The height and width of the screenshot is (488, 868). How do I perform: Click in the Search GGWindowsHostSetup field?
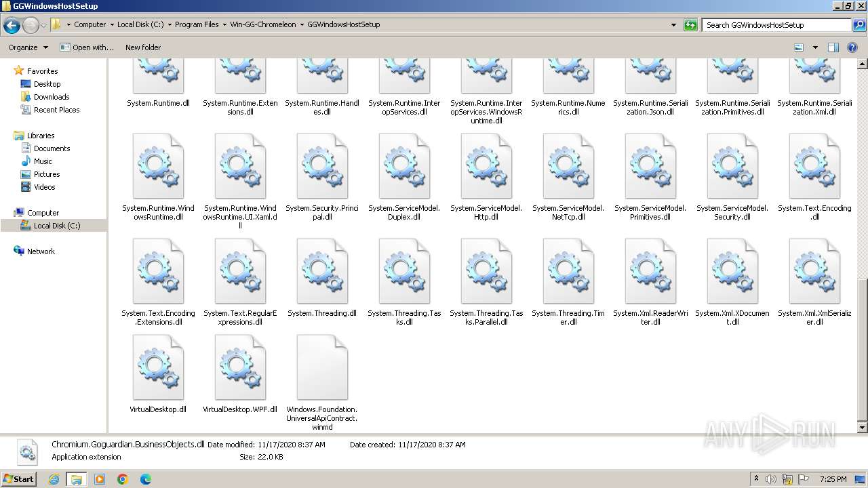(776, 25)
